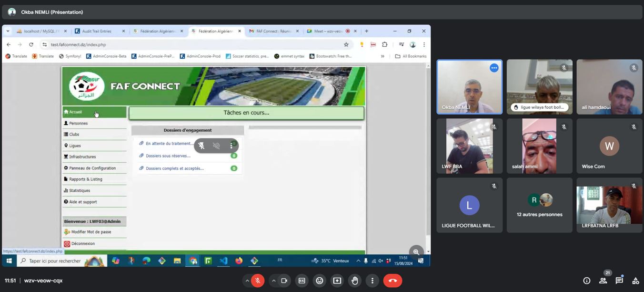The image size is (644, 292).
Task: Open the Meet activities icon
Action: (635, 281)
